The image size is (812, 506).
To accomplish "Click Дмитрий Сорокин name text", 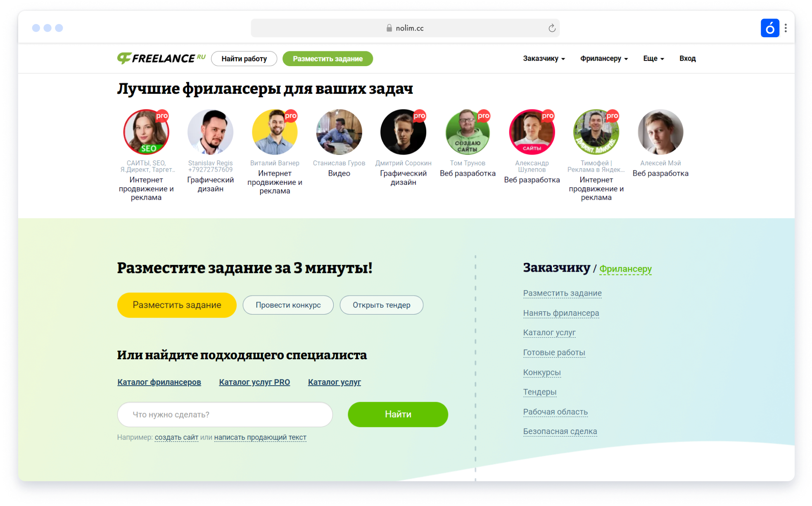I will pyautogui.click(x=403, y=163).
